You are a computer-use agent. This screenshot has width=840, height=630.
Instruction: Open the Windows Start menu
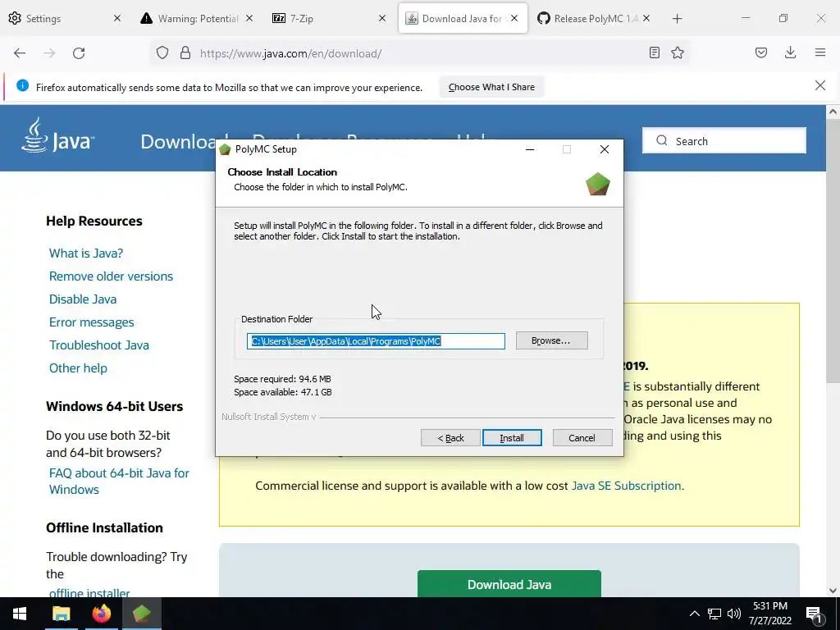(20, 614)
